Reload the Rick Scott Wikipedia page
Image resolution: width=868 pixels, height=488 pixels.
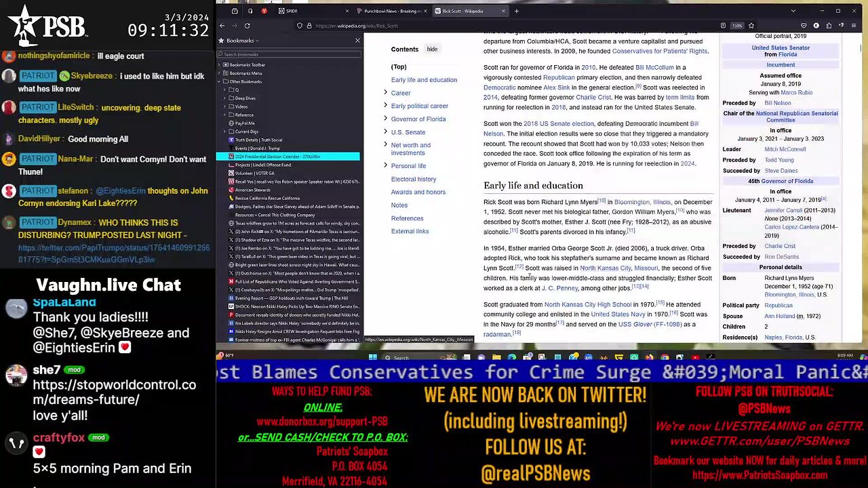[x=247, y=26]
